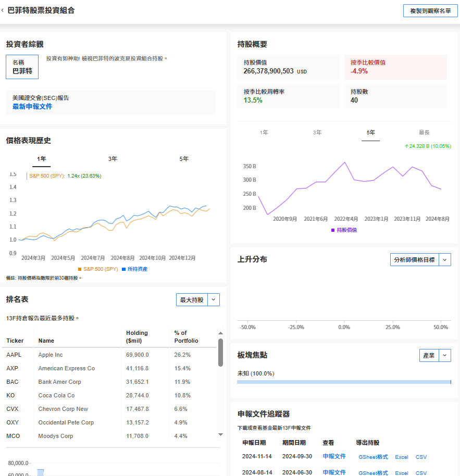The width and height of the screenshot is (460, 476).
Task: Open 申報文件 link for 2024-08-14
Action: pos(334,472)
